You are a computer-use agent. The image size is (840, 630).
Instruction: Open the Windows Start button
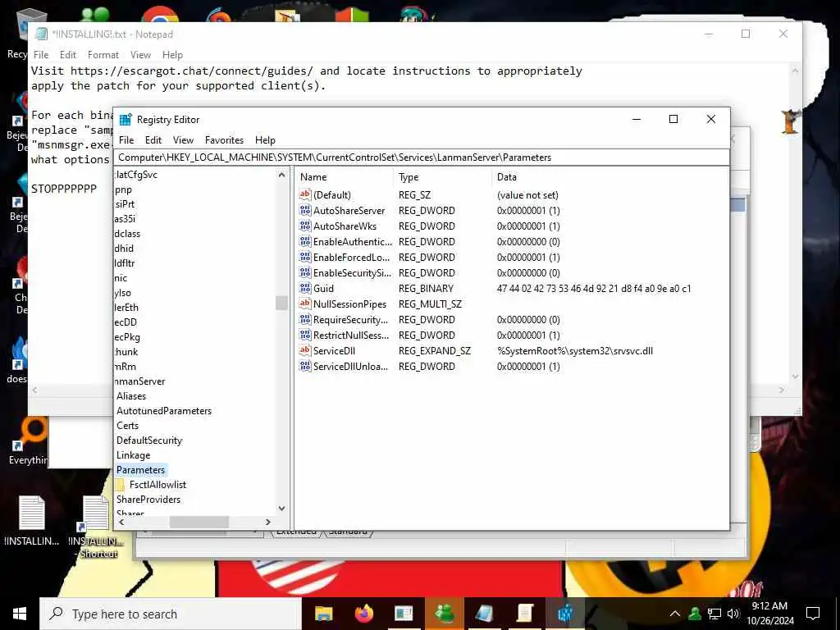20,614
